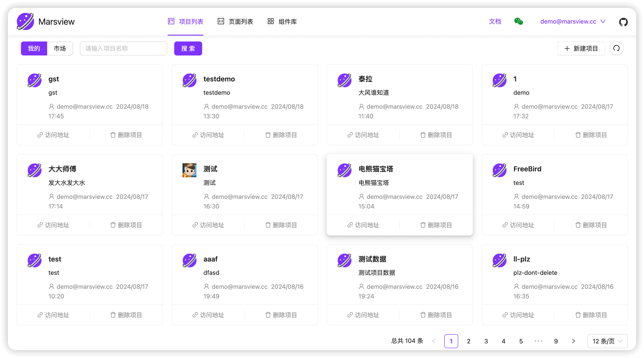Open the 项目列表 tab
The height and width of the screenshot is (358, 644).
186,21
